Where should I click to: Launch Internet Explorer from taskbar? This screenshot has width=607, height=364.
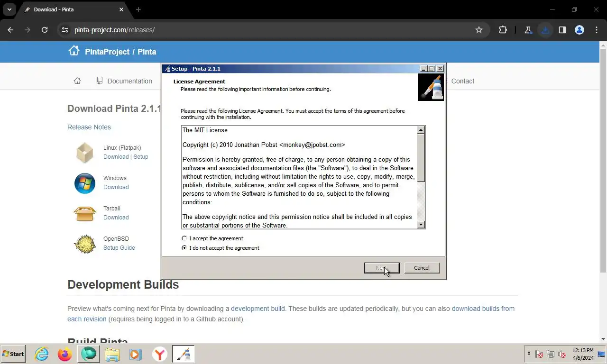(x=42, y=354)
